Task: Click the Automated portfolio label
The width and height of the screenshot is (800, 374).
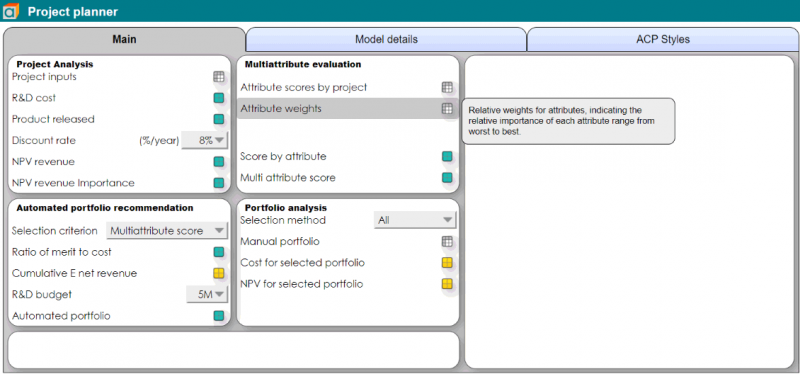Action: click(x=61, y=316)
